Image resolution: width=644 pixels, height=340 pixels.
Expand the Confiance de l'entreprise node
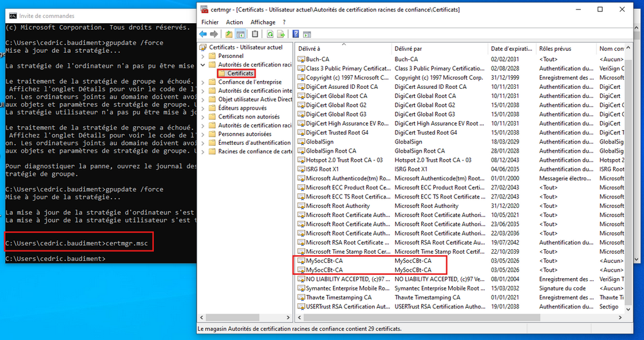pos(204,82)
